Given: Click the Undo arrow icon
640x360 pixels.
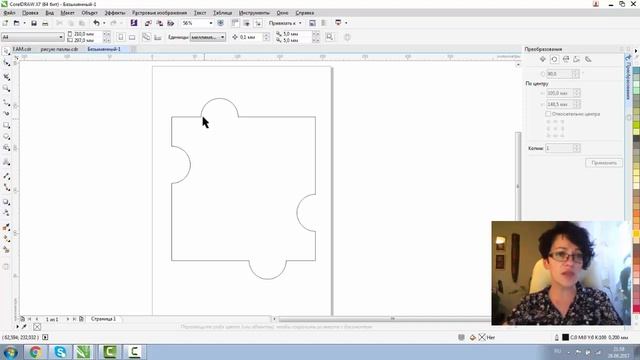Looking at the screenshot, I should click(96, 23).
